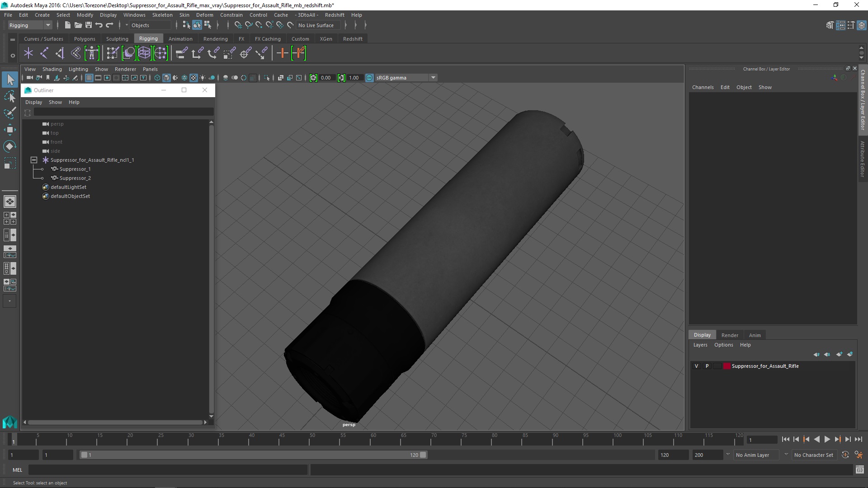868x488 pixels.
Task: Open the Deform menu
Action: [204, 15]
